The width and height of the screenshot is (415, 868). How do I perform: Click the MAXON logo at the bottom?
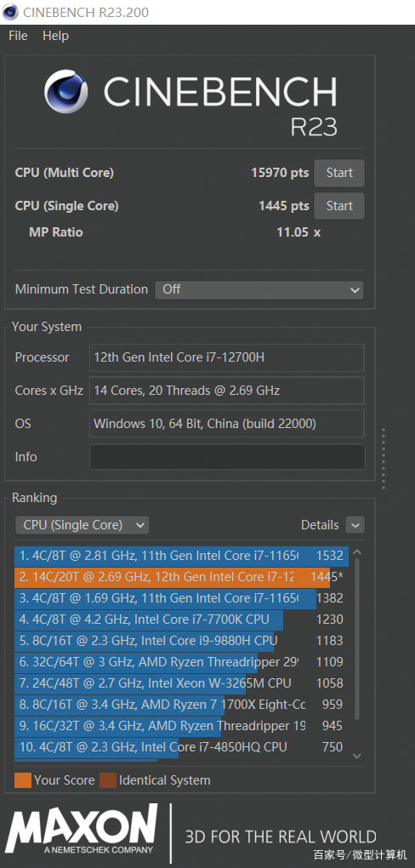pos(82,828)
